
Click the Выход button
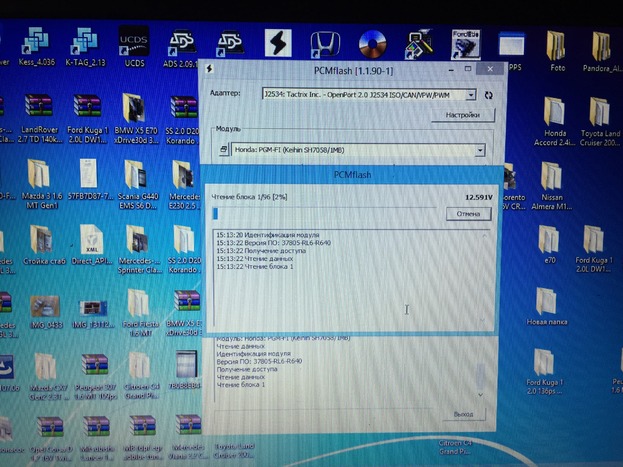click(462, 413)
